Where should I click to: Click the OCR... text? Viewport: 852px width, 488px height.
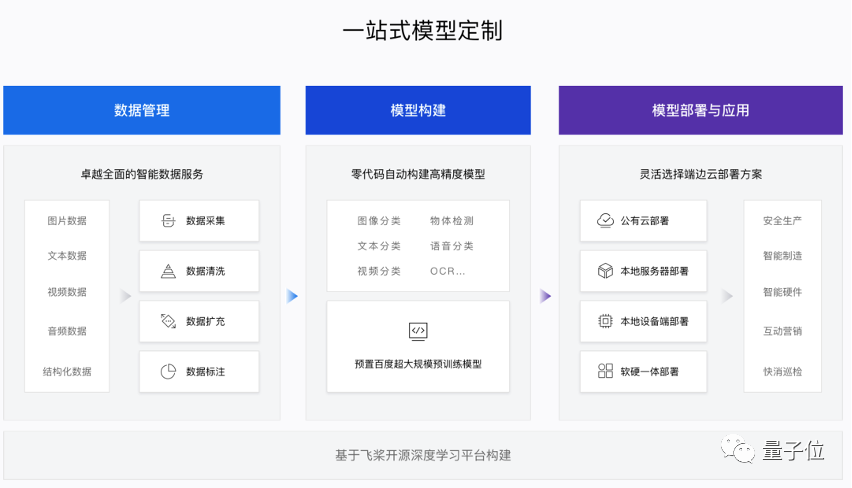coord(448,271)
